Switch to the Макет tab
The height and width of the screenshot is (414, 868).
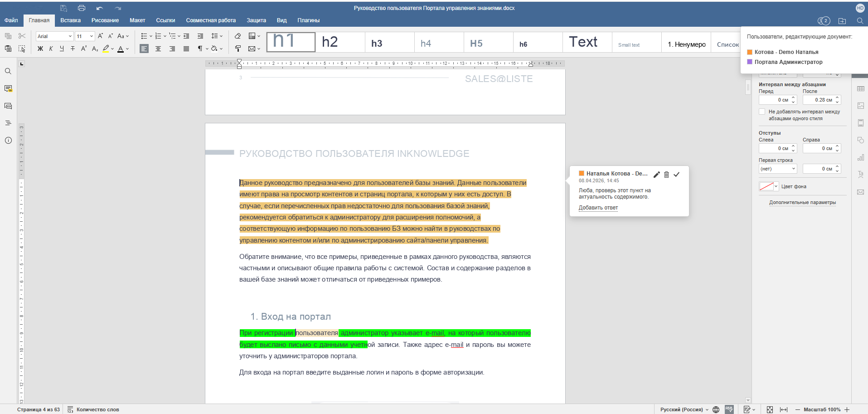coord(137,20)
